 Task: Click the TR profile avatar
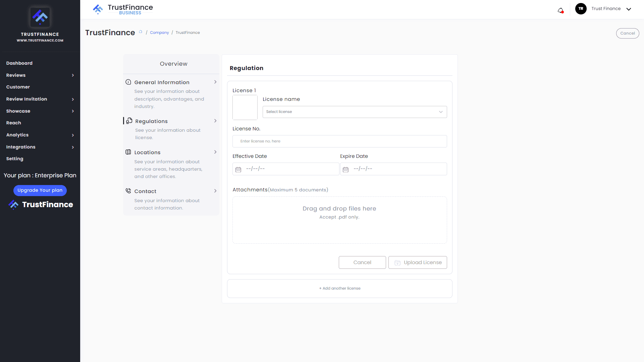(581, 9)
